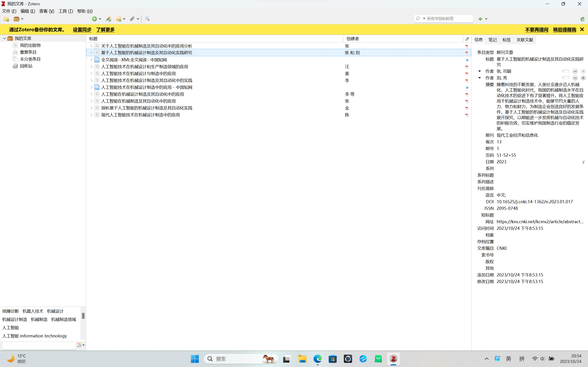Click Add Item by Identifier wand icon
588x367 pixels.
108,19
